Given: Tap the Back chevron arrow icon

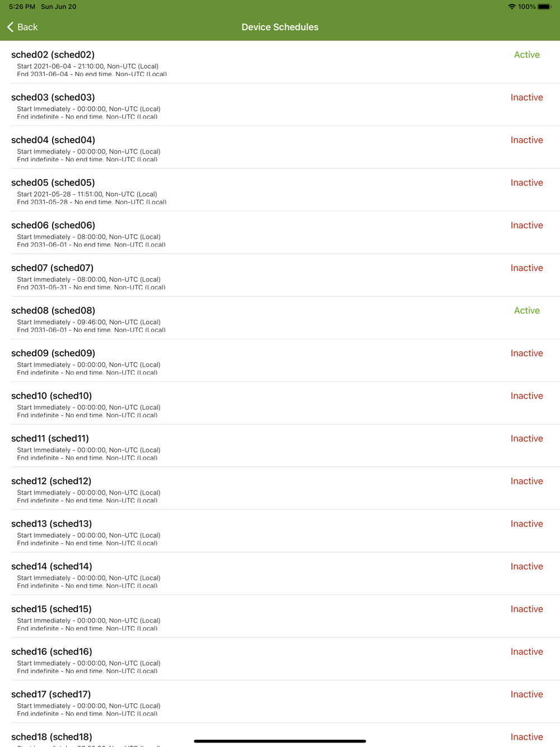Looking at the screenshot, I should pyautogui.click(x=10, y=27).
